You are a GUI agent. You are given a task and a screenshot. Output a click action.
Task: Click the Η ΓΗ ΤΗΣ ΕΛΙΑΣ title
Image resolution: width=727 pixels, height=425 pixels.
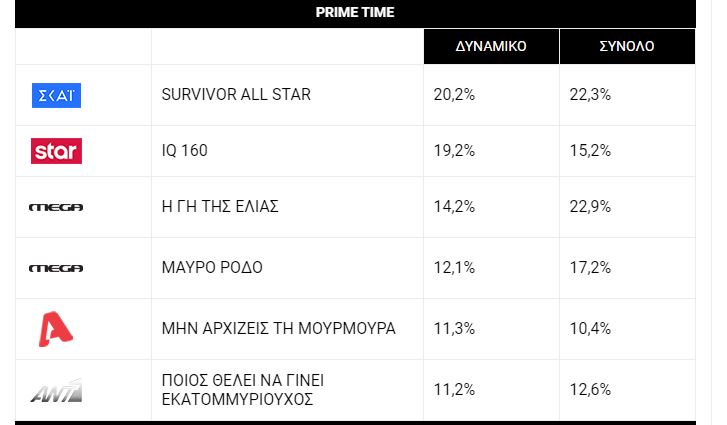coord(220,207)
